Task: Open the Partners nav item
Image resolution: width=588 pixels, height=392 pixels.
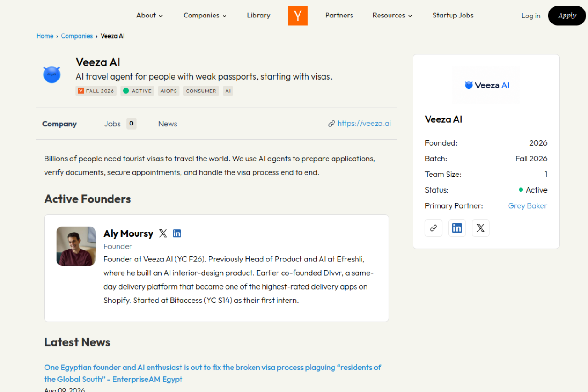Action: (x=339, y=16)
